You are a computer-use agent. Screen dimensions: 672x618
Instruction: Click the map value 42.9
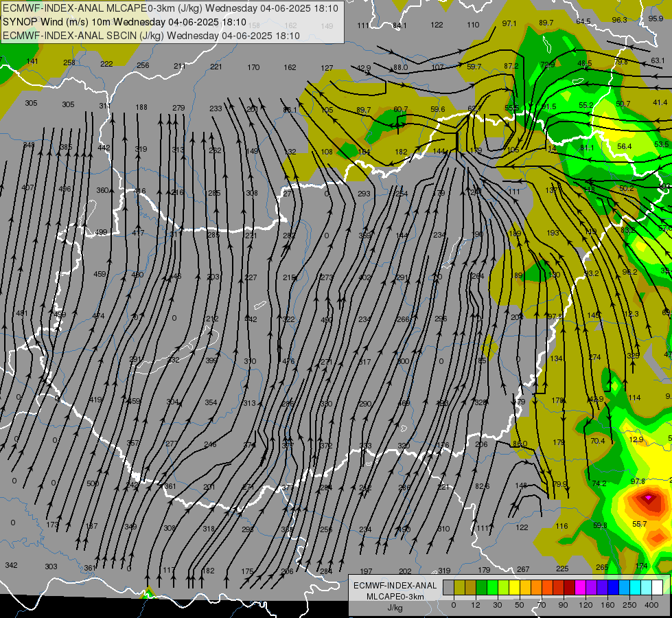tap(363, 68)
